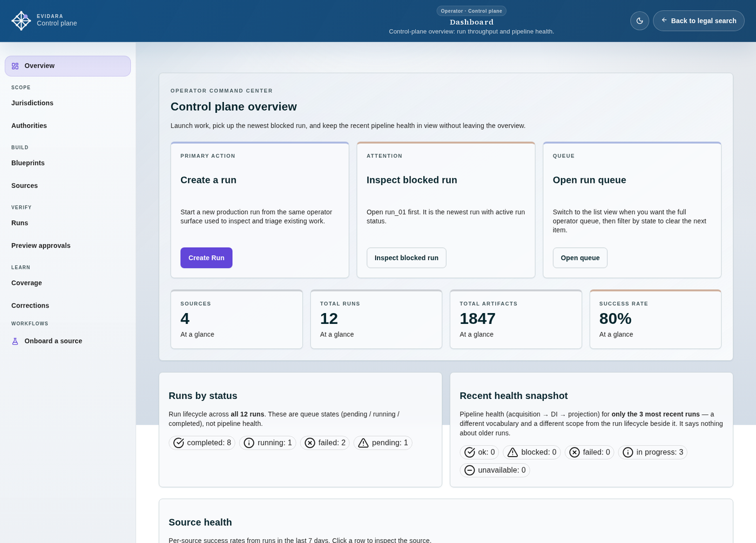The height and width of the screenshot is (543, 756).
Task: Click the 'unavailable: 0' text
Action: pyautogui.click(x=502, y=470)
